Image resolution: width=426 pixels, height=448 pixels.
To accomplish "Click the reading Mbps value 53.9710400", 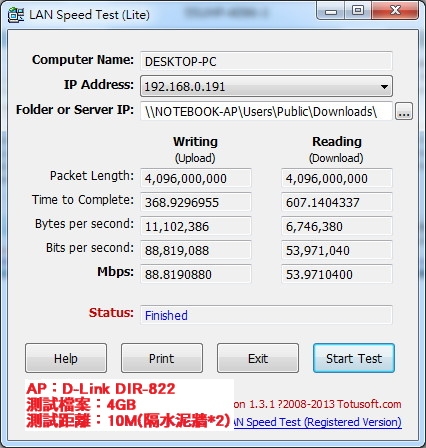I will pos(337,274).
